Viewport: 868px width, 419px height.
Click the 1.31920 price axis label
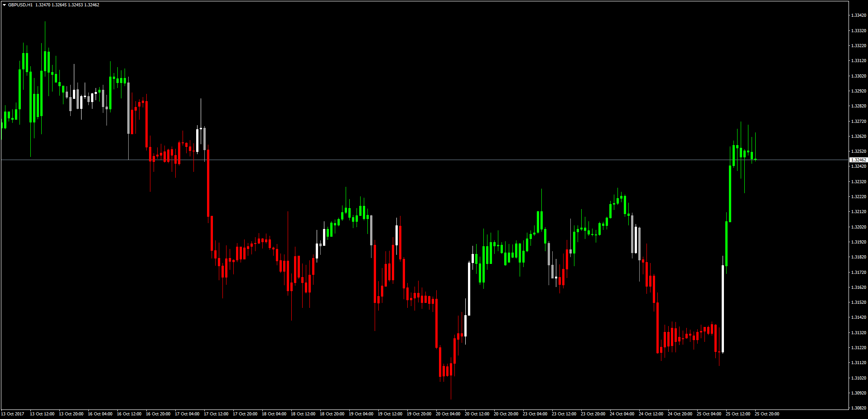point(858,242)
